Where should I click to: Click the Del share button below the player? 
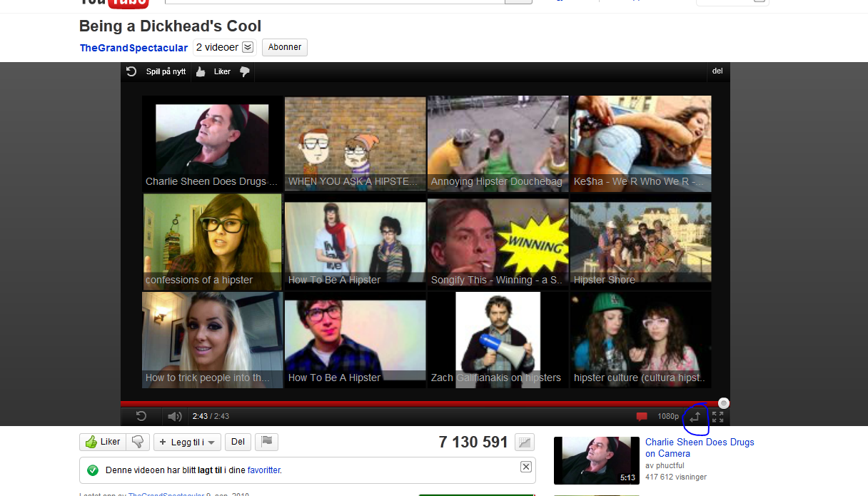coord(238,442)
